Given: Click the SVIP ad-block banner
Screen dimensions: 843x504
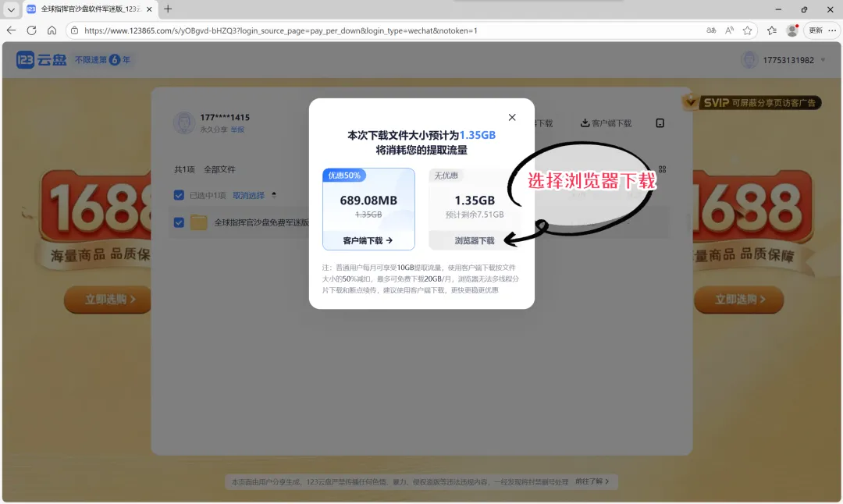Looking at the screenshot, I should (752, 103).
